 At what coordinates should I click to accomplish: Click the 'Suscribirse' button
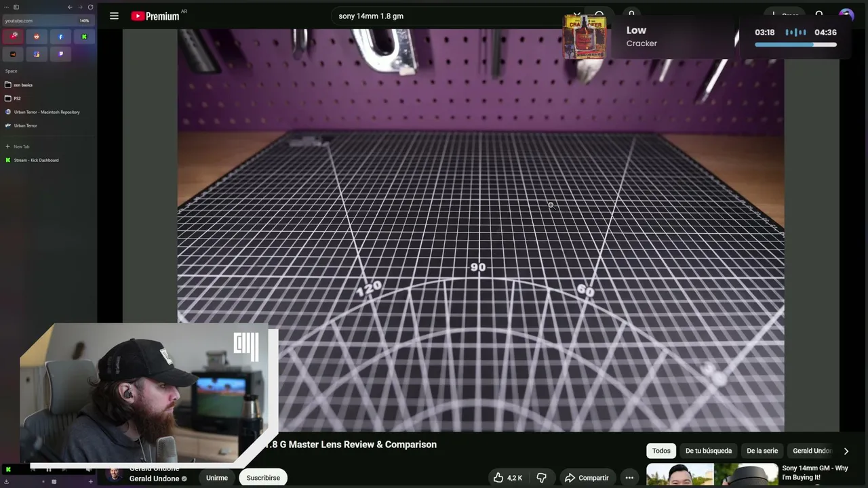pyautogui.click(x=263, y=478)
